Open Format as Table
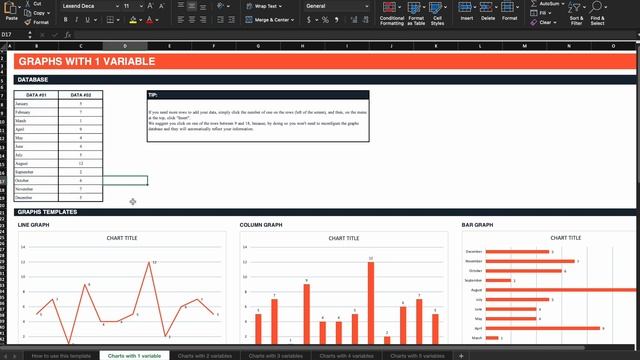Viewport: 640px width, 360px height. click(x=416, y=13)
